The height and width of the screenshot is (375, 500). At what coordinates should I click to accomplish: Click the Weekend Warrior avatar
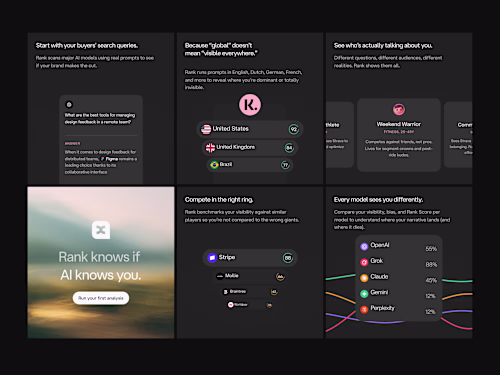point(399,109)
